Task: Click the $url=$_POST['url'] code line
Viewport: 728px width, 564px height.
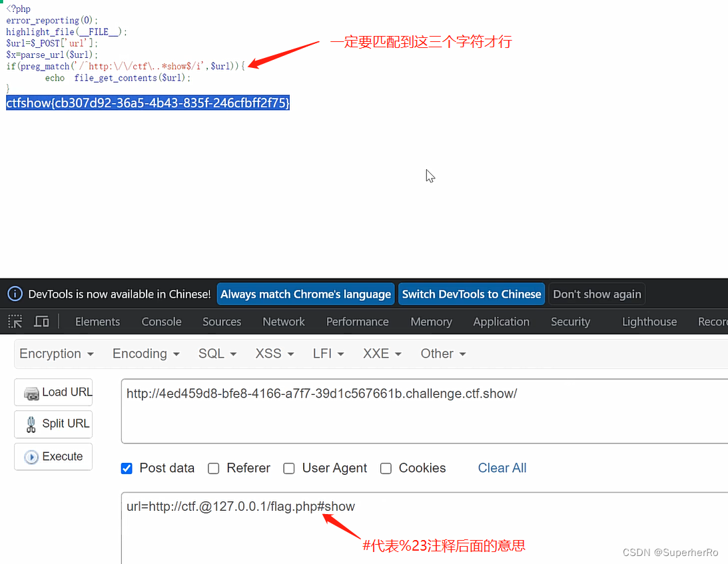Action: coord(52,43)
